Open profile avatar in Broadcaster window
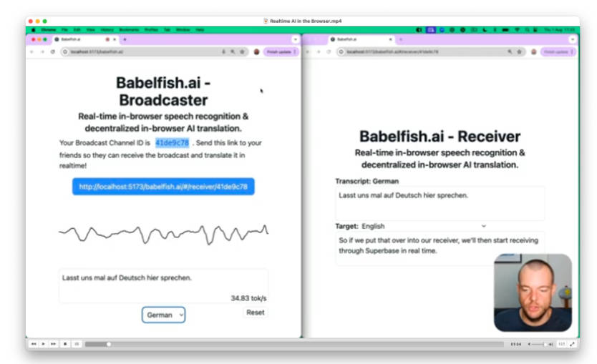Screen dimensions: 597x364 256,51
